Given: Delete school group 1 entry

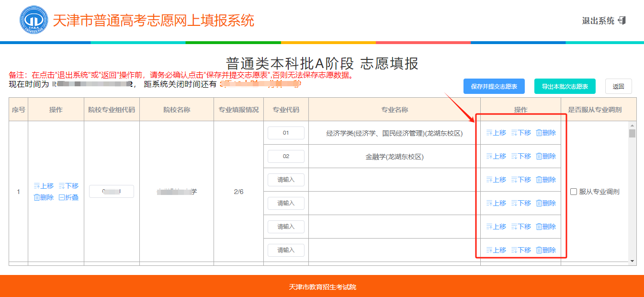Looking at the screenshot, I should click(44, 197).
